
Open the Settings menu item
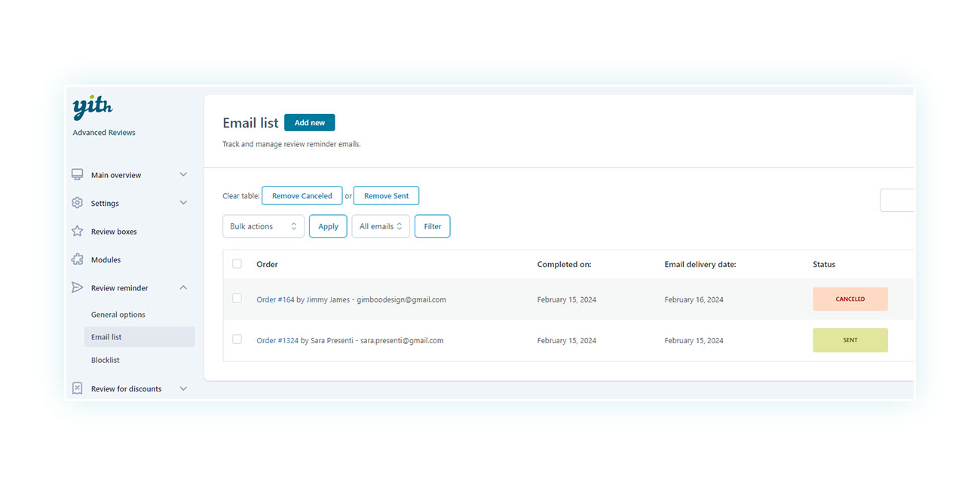point(105,203)
